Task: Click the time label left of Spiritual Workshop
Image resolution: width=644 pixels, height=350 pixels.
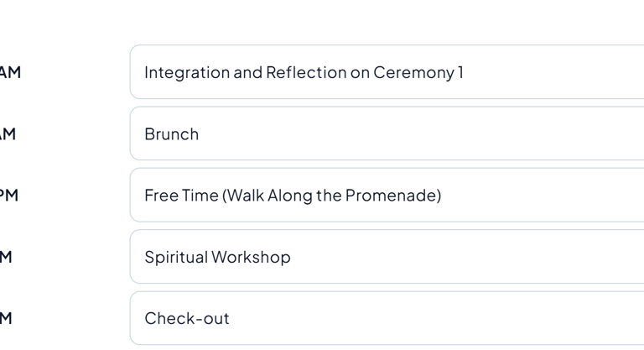Action: 6,257
